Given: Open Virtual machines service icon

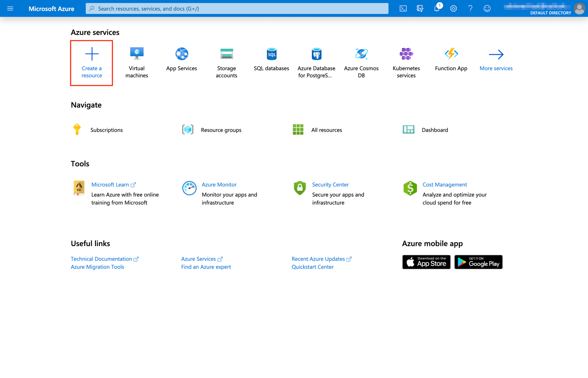Looking at the screenshot, I should [137, 54].
